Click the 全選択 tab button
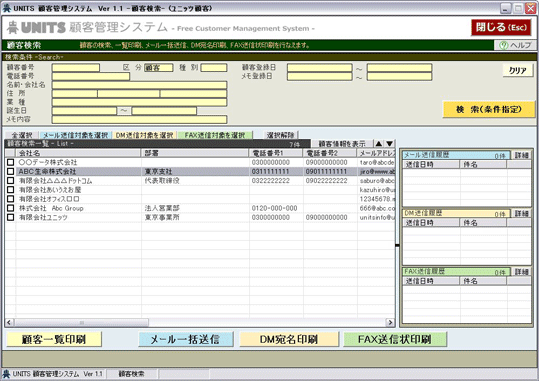Viewport: 539px width, 381px height. pyautogui.click(x=22, y=135)
